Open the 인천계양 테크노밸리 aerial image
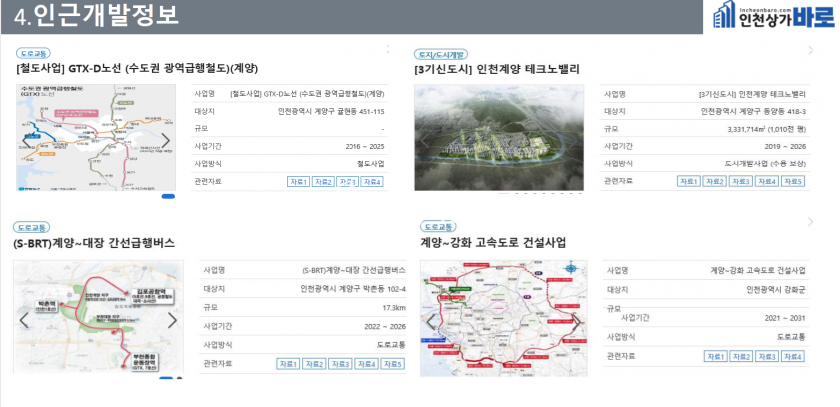Image resolution: width=840 pixels, height=407 pixels. 500,138
